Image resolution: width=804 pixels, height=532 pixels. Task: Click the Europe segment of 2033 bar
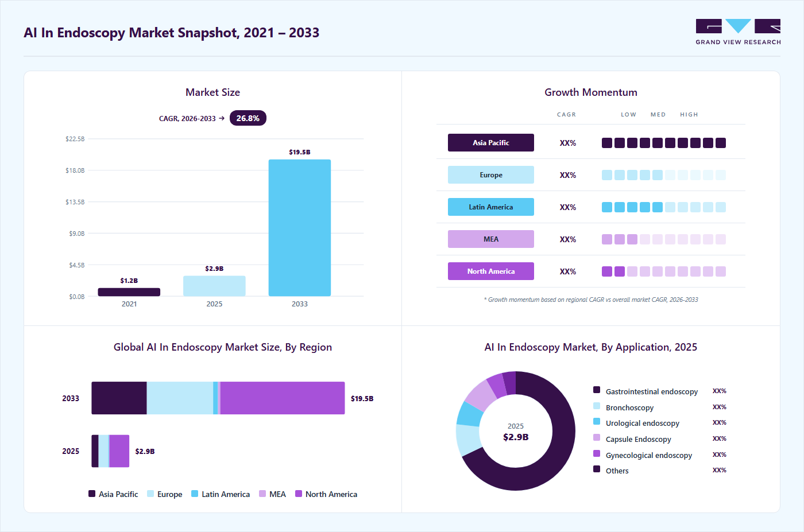click(x=180, y=398)
